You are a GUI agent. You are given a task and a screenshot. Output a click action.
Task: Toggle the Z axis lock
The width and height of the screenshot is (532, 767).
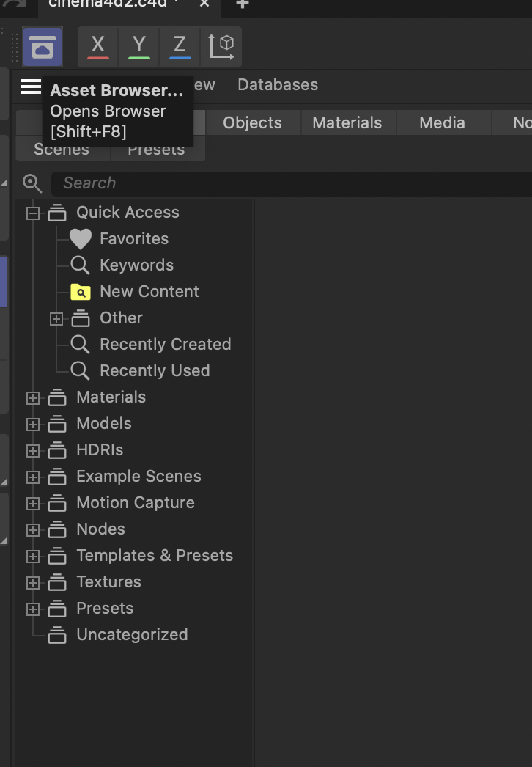180,46
